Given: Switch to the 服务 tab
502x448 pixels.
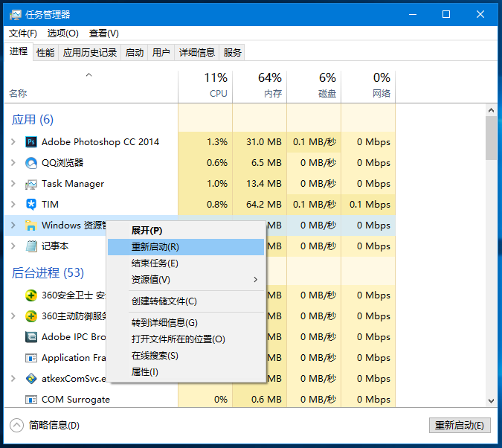Looking at the screenshot, I should click(232, 53).
